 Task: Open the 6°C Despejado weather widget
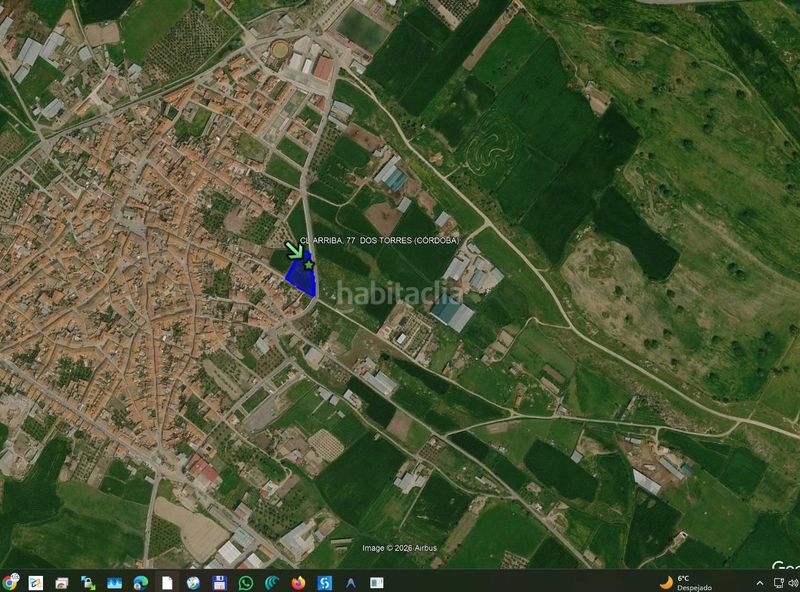685,582
